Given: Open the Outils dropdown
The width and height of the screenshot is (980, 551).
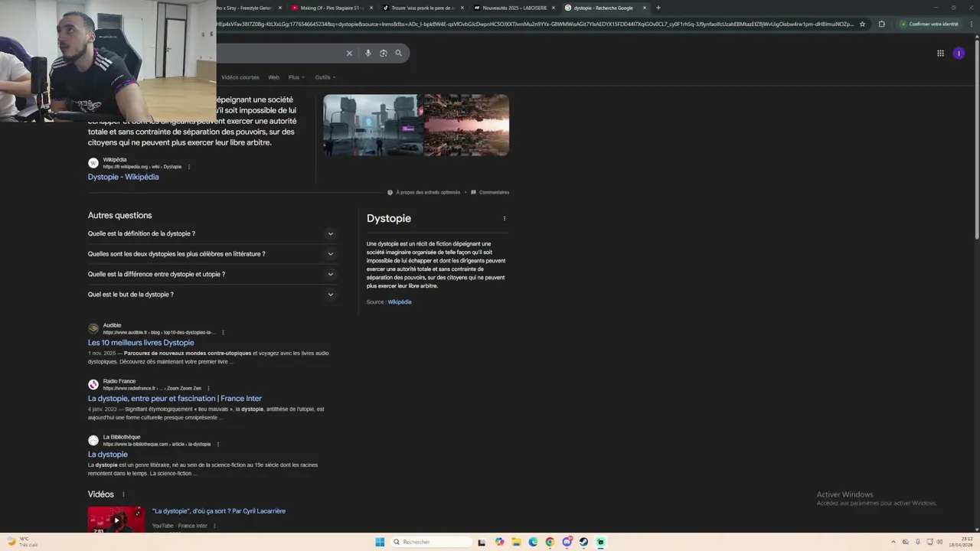Looking at the screenshot, I should [x=325, y=77].
